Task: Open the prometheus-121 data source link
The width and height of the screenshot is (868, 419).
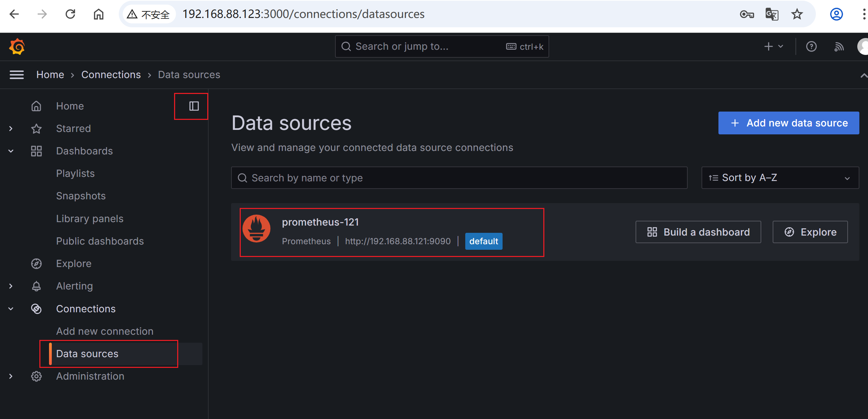Action: coord(320,222)
